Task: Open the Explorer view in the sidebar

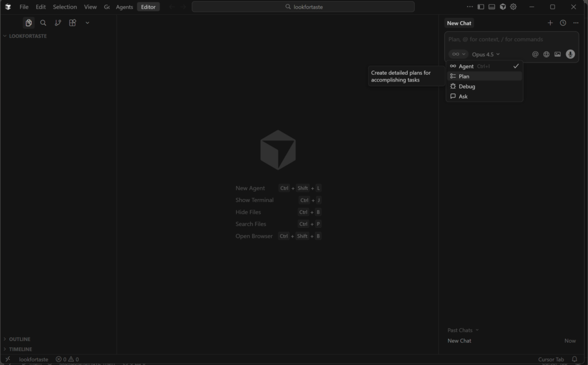Action: 28,23
